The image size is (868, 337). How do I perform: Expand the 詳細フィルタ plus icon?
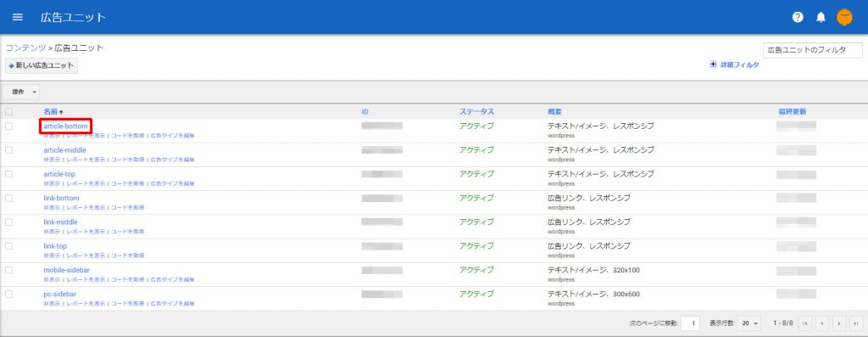click(x=714, y=65)
